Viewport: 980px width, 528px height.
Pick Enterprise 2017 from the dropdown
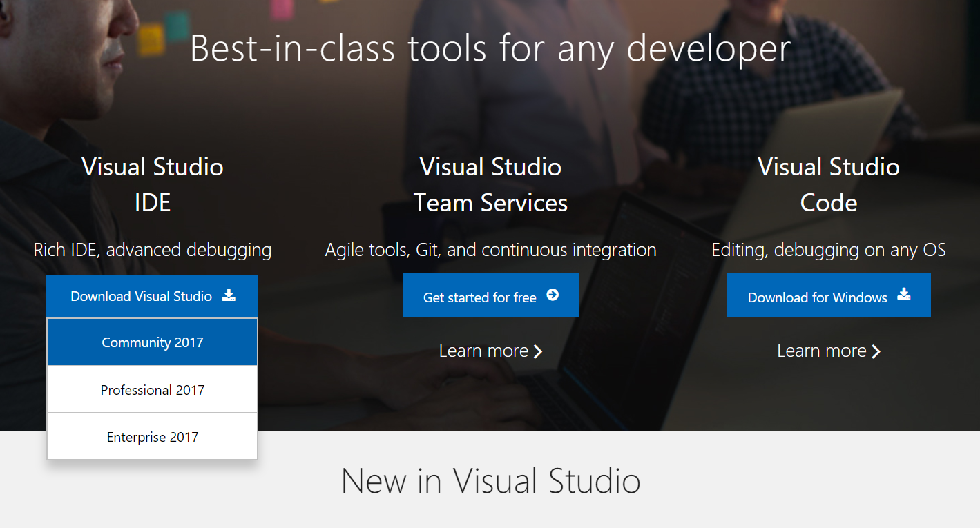point(152,437)
